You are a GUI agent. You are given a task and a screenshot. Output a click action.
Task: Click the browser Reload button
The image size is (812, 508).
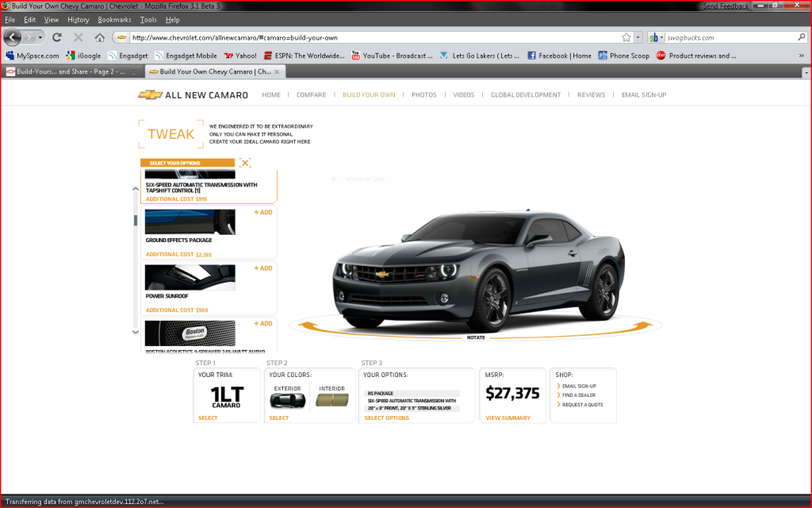tap(57, 37)
